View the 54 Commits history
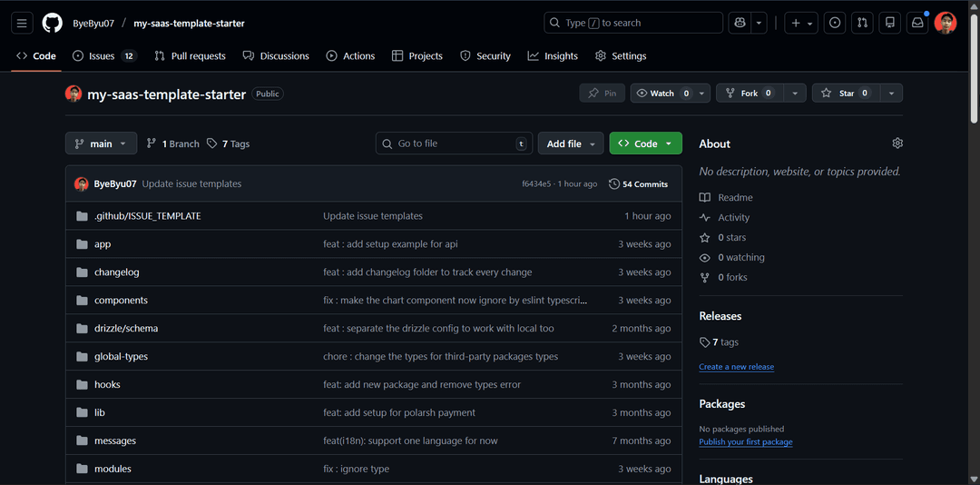 click(639, 183)
